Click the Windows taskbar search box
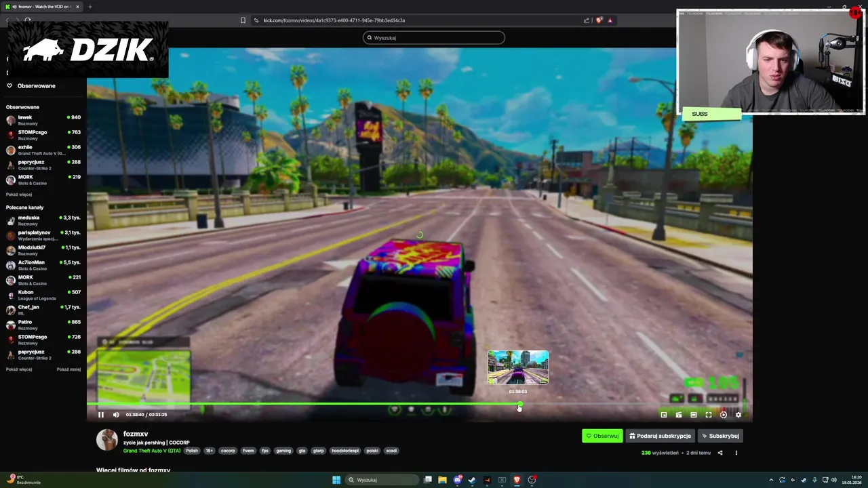 tap(381, 480)
